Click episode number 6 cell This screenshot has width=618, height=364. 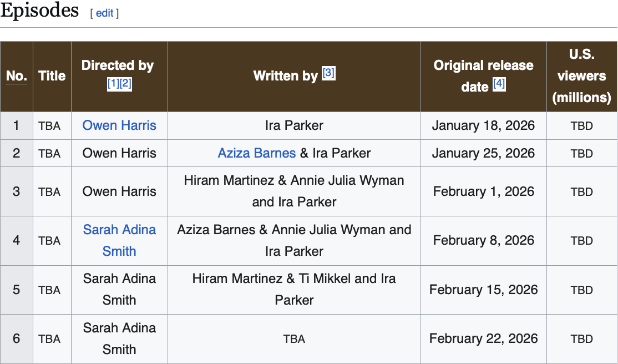[x=16, y=338]
